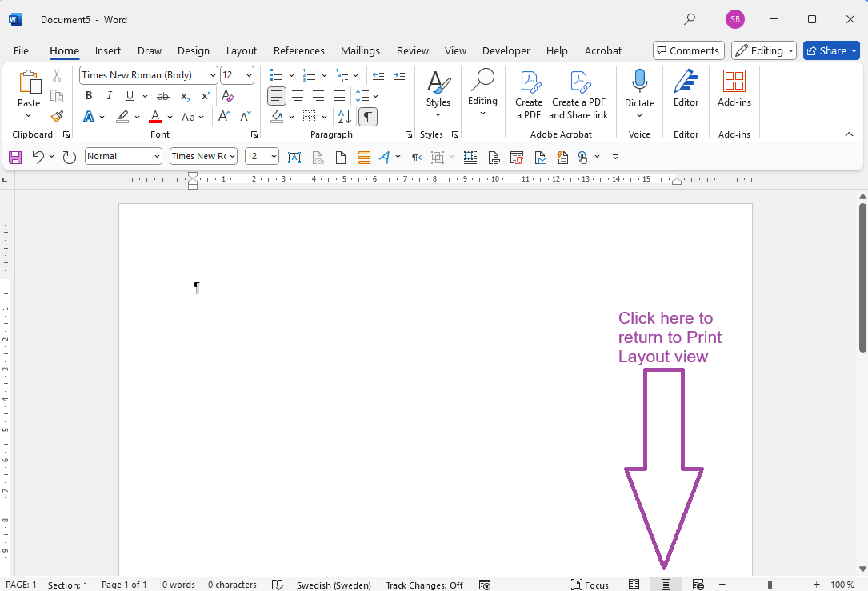
Task: Center-align the paragraph
Action: click(x=298, y=96)
